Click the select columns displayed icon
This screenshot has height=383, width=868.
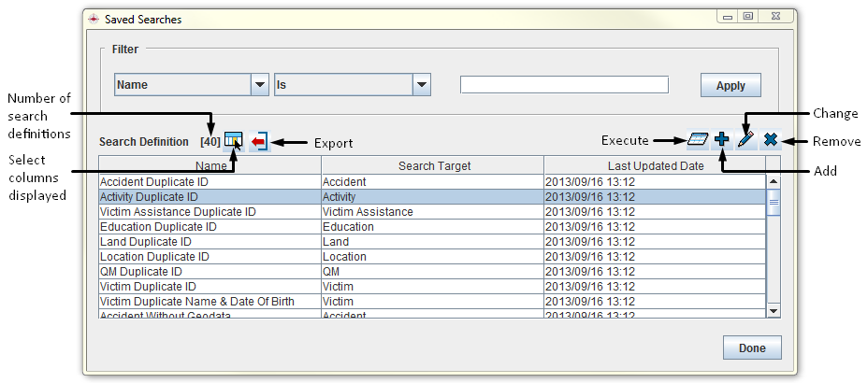click(233, 140)
